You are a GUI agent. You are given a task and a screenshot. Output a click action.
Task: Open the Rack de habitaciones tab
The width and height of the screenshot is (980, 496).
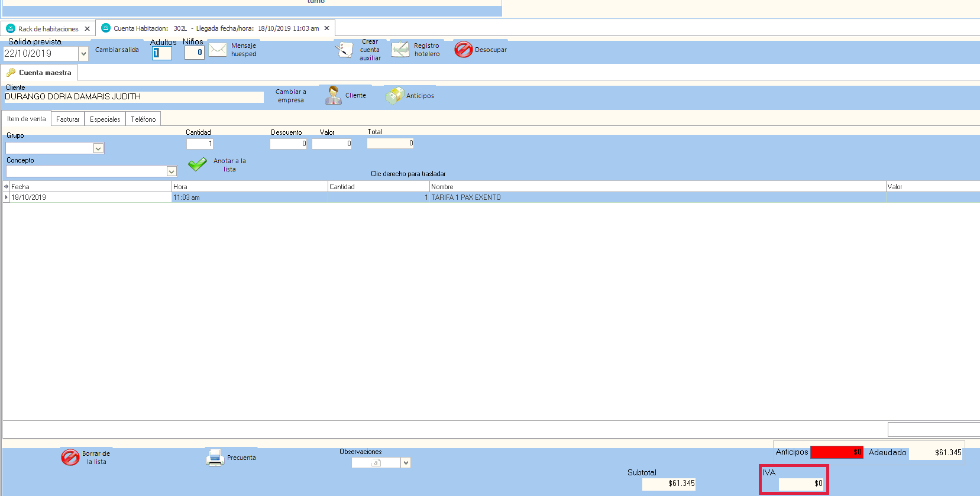click(x=48, y=28)
